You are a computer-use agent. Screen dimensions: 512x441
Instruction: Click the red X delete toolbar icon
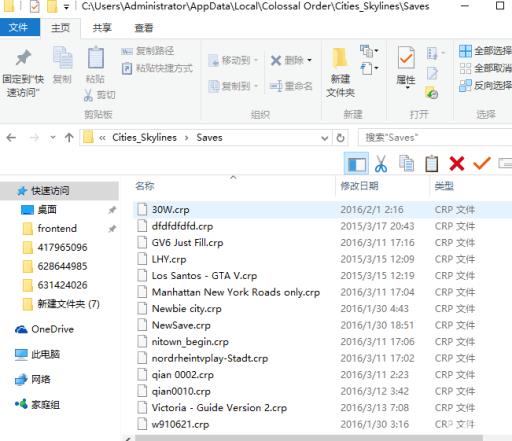coord(457,164)
